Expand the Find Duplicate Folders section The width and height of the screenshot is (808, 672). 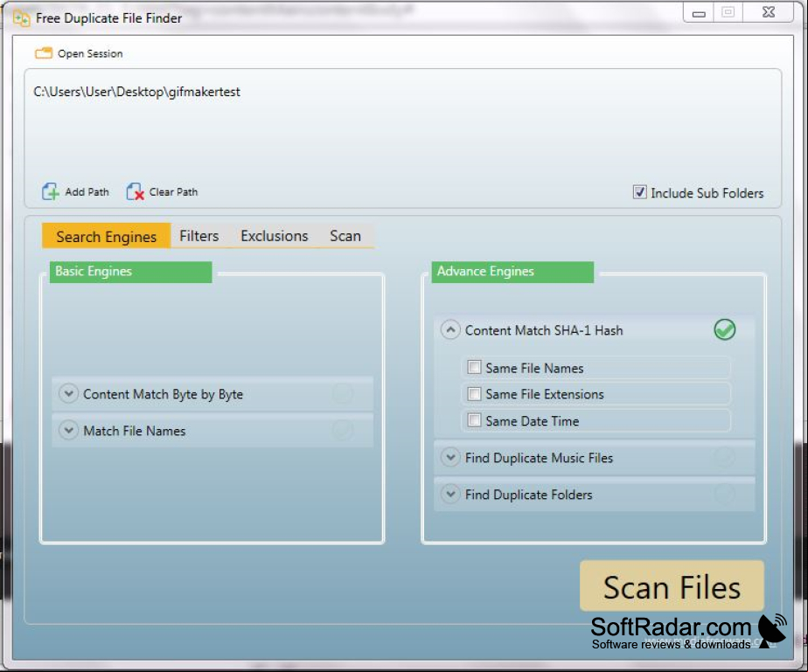pos(450,494)
